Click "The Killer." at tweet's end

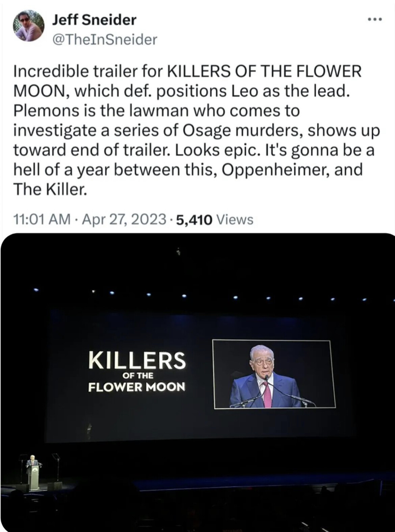coord(50,189)
